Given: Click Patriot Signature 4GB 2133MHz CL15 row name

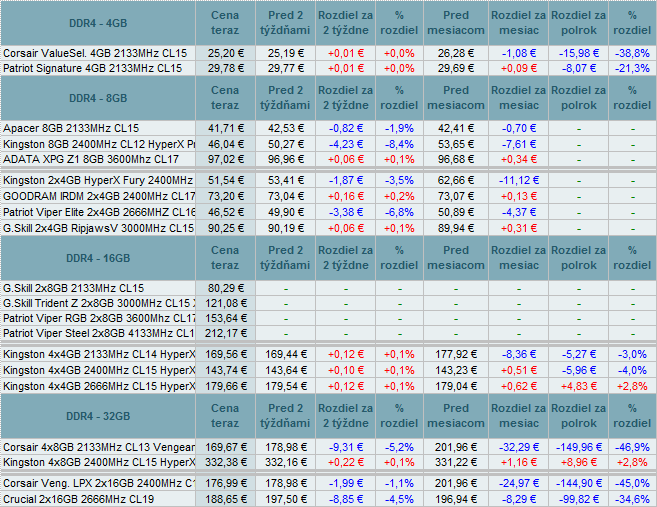Looking at the screenshot, I should pyautogui.click(x=93, y=68).
